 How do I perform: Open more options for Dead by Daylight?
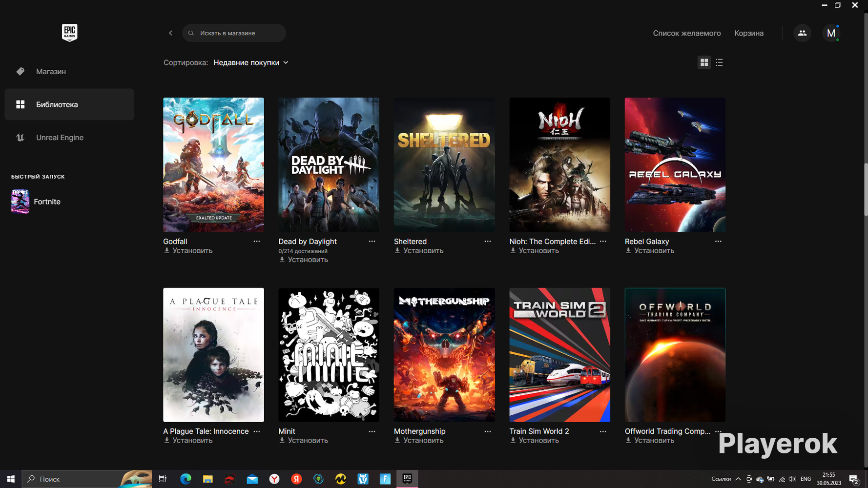click(x=372, y=242)
